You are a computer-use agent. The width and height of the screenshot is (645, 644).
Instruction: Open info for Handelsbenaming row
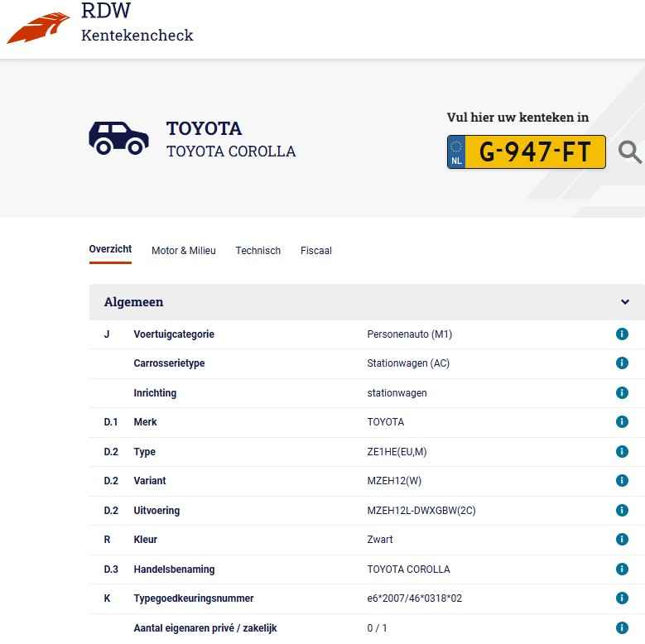(x=622, y=570)
